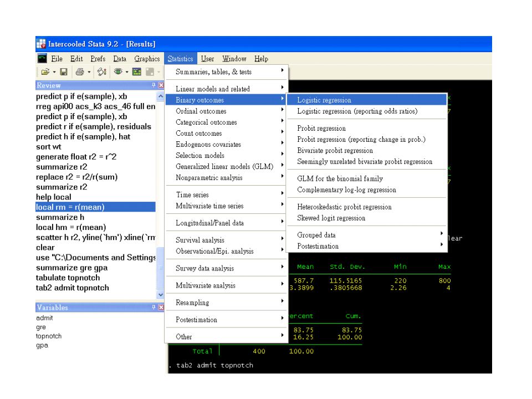Expand the Ordinal outcomes submenu
The height and width of the screenshot is (399, 532).
click(x=227, y=111)
